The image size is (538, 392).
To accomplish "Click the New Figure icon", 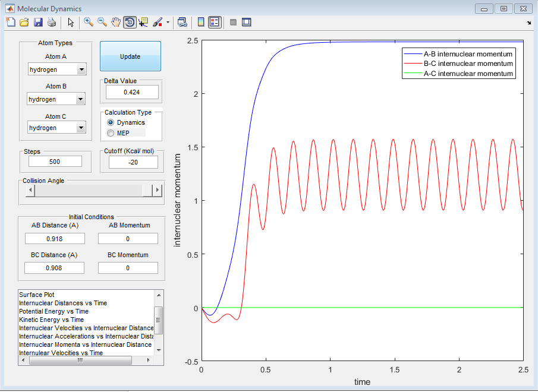I will point(11,23).
